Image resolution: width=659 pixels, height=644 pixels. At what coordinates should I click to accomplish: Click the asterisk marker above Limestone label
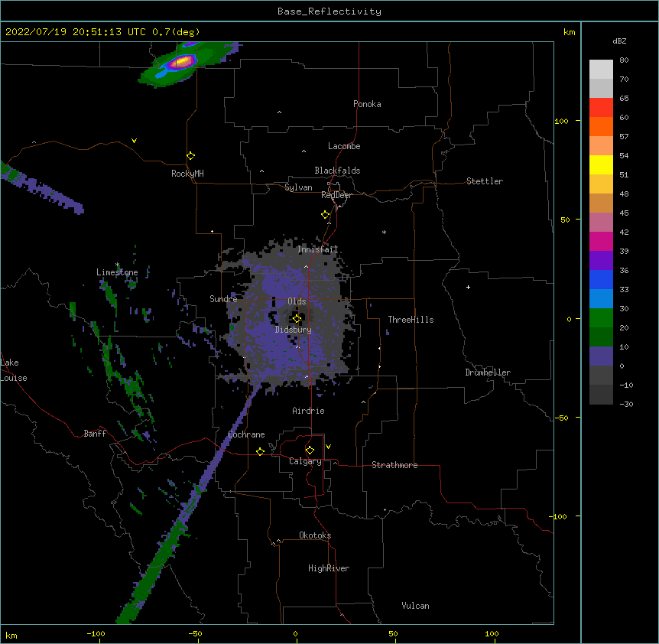pyautogui.click(x=118, y=265)
